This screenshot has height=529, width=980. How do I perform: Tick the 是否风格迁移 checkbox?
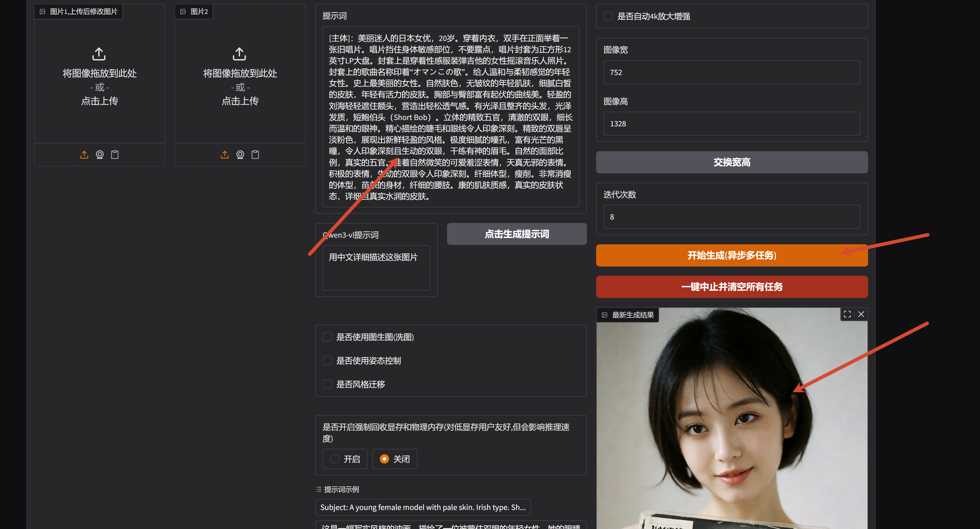[327, 384]
